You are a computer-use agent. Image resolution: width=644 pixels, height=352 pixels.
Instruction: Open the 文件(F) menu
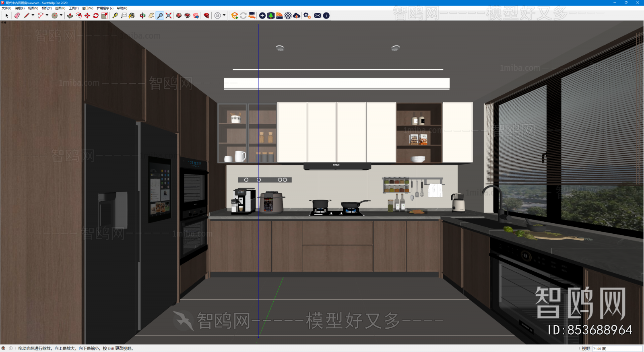6,8
